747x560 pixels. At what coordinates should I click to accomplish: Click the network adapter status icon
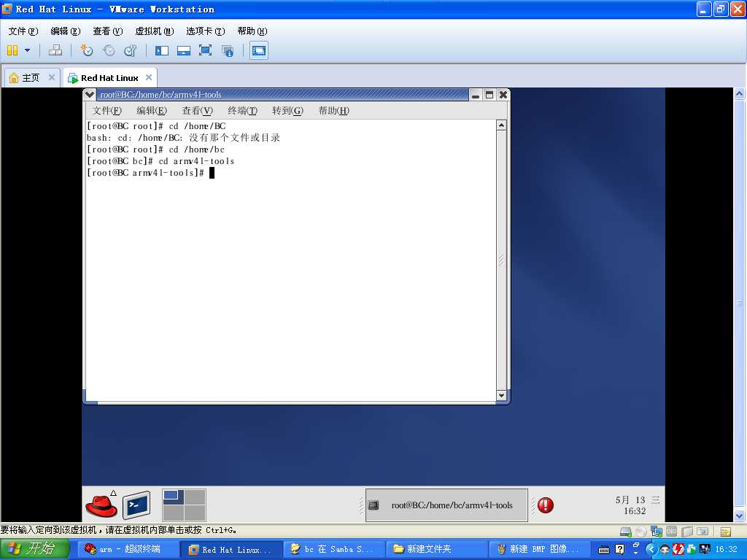pos(657,532)
